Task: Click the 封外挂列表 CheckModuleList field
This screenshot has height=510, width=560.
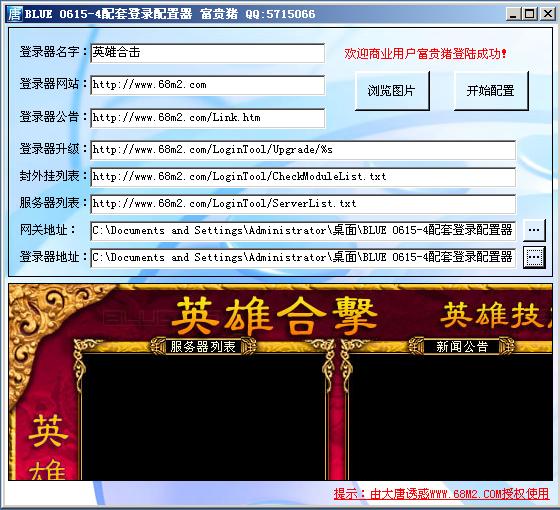Action: tap(303, 177)
